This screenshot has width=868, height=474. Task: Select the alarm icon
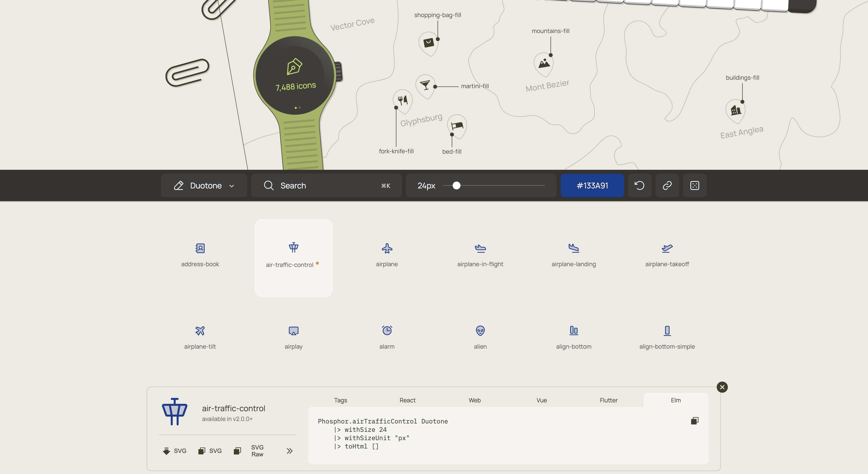(387, 330)
